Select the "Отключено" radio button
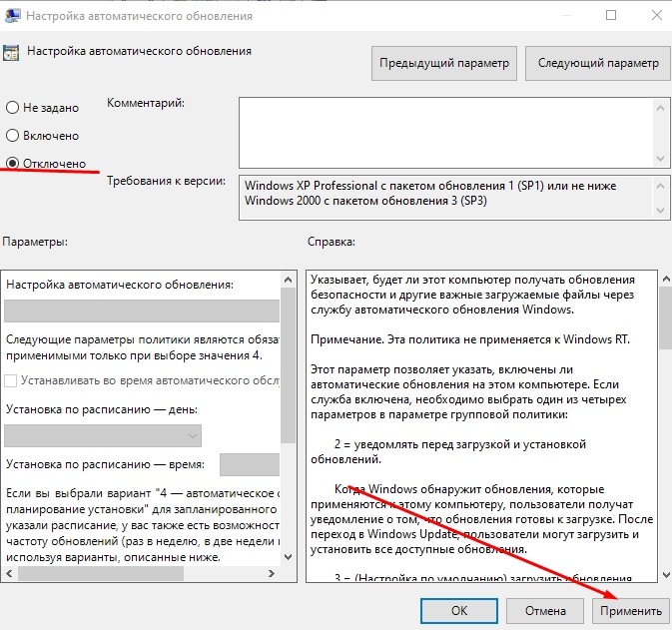Image resolution: width=672 pixels, height=630 pixels. pos(12,164)
